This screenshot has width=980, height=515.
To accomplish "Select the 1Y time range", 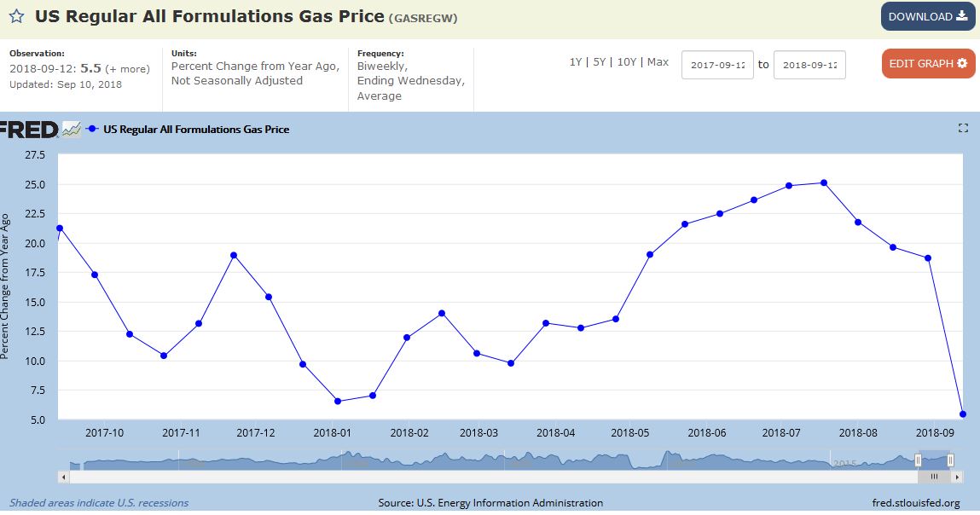I will [577, 62].
